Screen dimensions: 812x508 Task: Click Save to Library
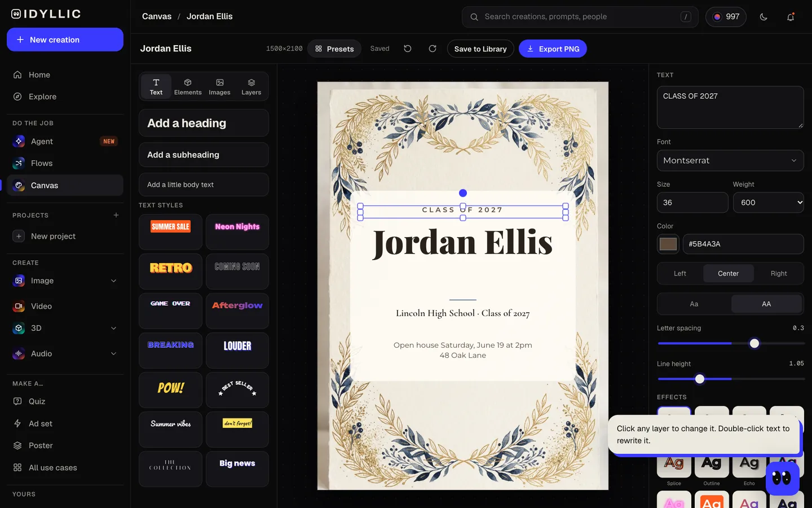click(480, 49)
